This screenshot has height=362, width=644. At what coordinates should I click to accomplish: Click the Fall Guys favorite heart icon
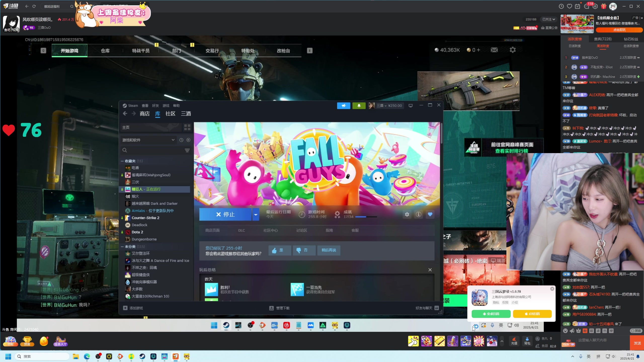click(430, 214)
